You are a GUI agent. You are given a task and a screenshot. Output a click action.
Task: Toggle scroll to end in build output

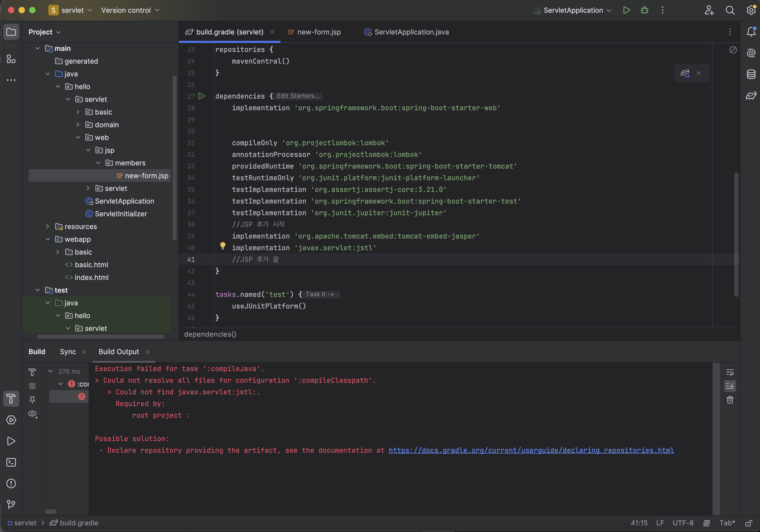click(x=730, y=386)
